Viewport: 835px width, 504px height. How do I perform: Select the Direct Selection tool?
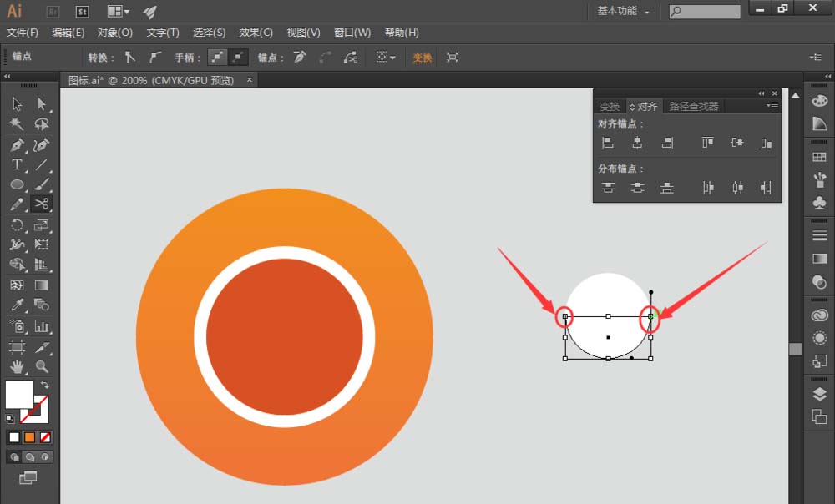(42, 103)
